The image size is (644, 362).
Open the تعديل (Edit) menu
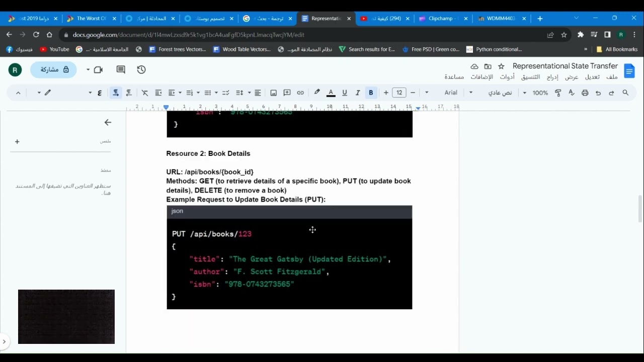pos(592,77)
